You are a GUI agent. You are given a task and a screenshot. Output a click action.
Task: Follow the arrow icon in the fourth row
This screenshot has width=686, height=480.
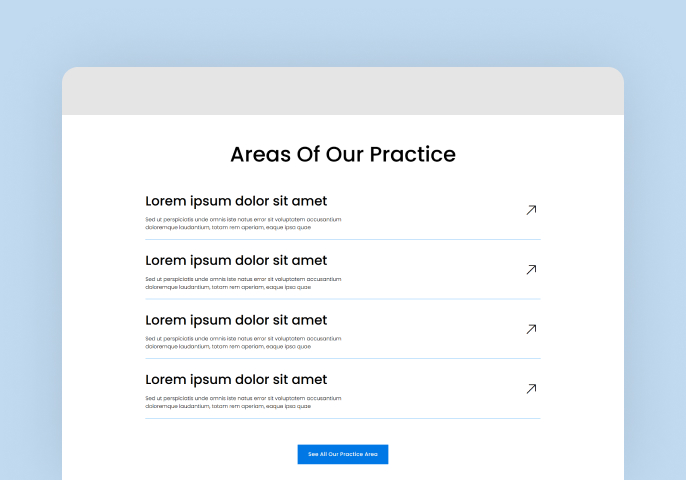click(x=531, y=389)
